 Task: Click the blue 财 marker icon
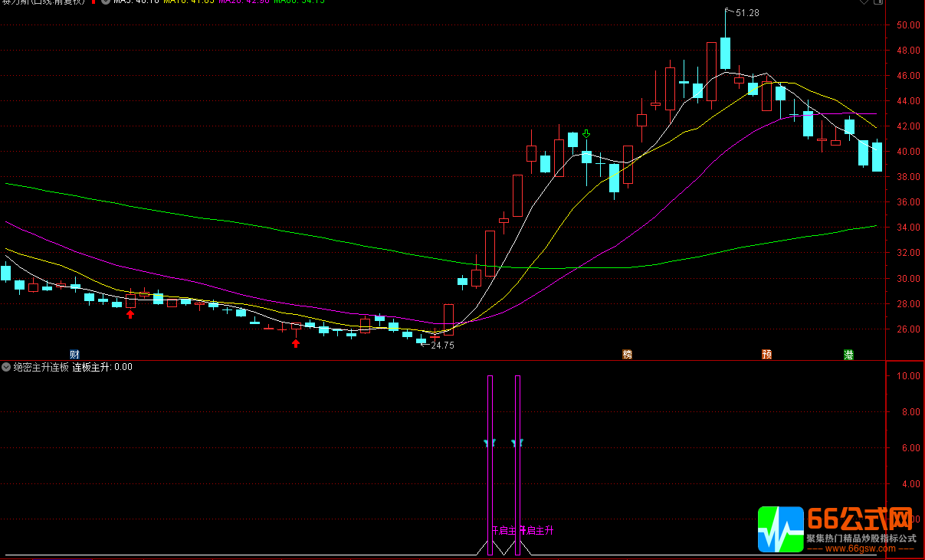(74, 354)
